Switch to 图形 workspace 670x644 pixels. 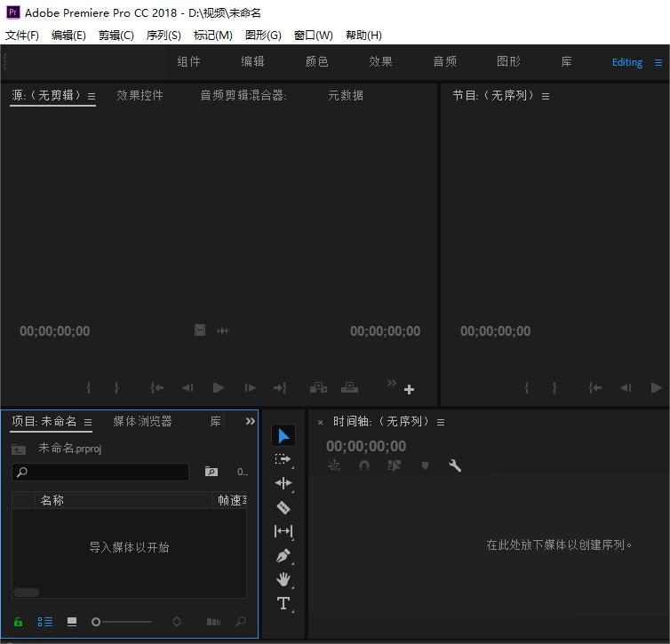point(508,61)
